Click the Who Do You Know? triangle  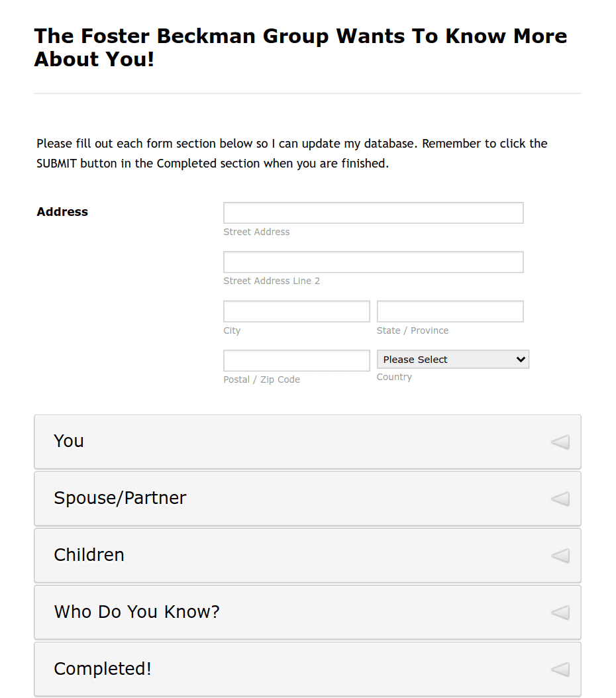(560, 613)
